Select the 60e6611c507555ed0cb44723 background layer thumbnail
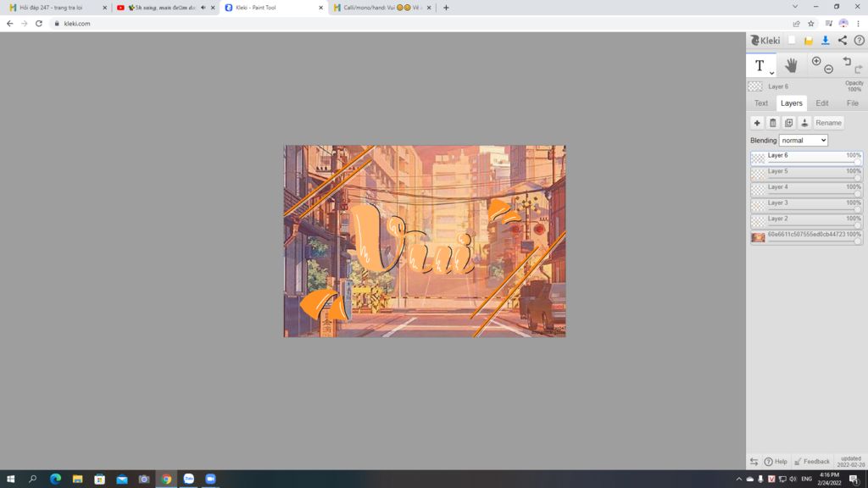Screen dimensions: 868x488 coord(758,237)
